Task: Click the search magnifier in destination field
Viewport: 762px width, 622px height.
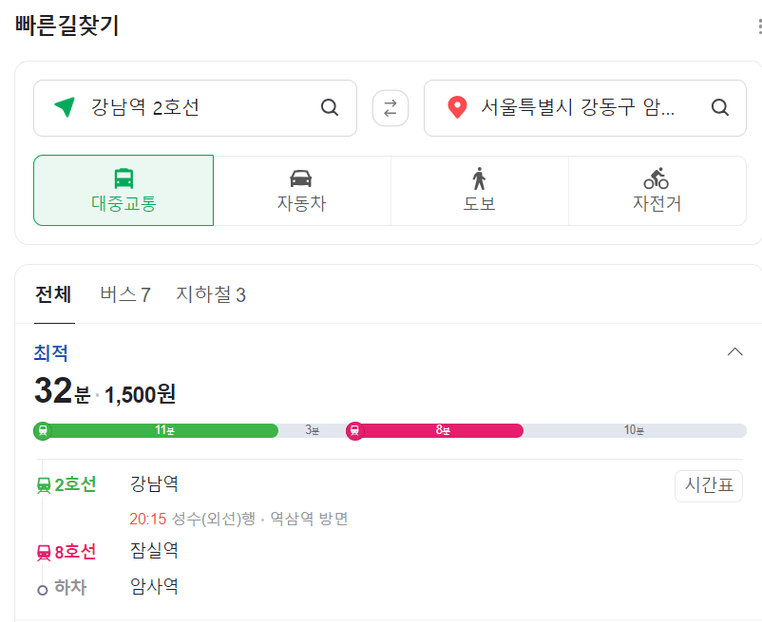Action: 720,107
